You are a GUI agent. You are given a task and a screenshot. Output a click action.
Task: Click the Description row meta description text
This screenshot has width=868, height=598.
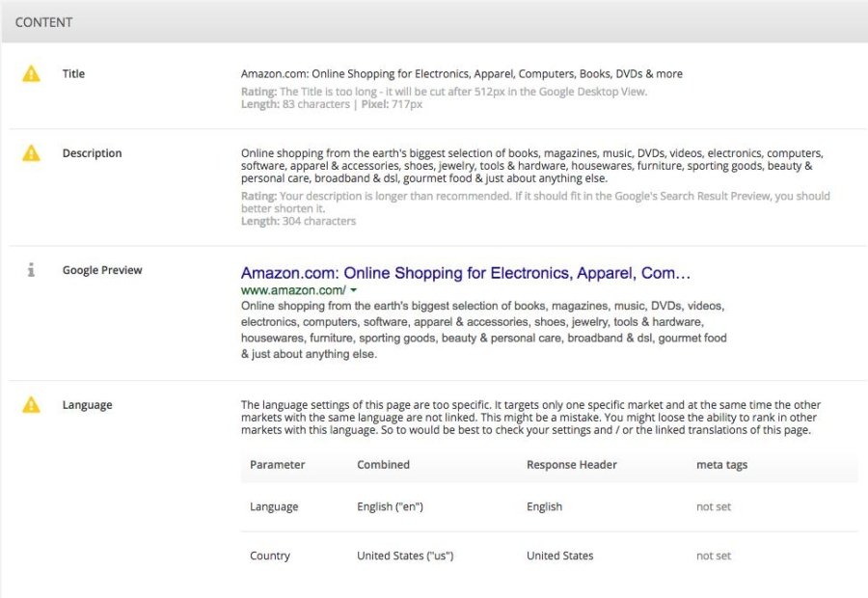[532, 166]
